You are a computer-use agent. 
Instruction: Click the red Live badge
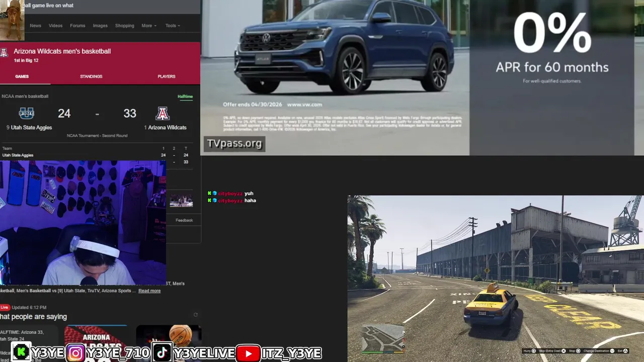[5, 307]
